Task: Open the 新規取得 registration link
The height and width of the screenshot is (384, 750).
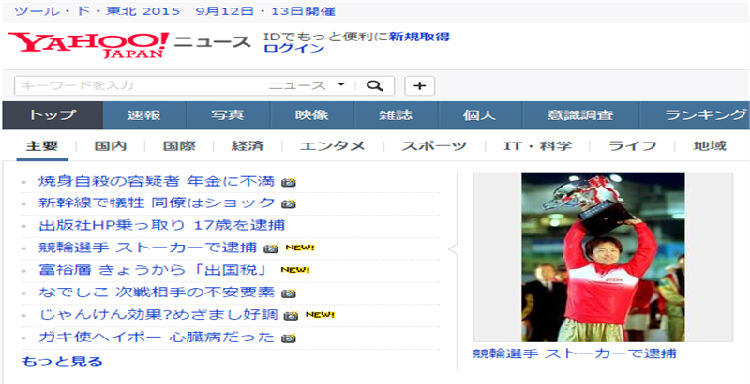Action: [419, 36]
